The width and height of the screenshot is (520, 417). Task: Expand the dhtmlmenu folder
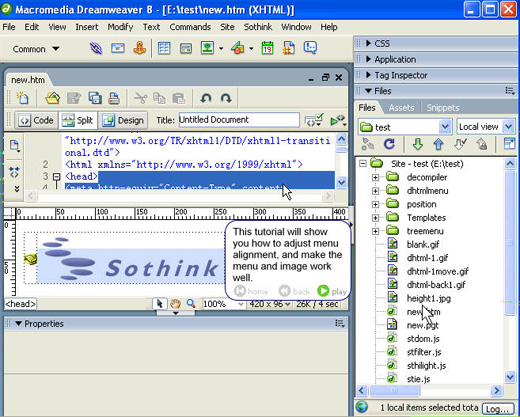click(375, 191)
